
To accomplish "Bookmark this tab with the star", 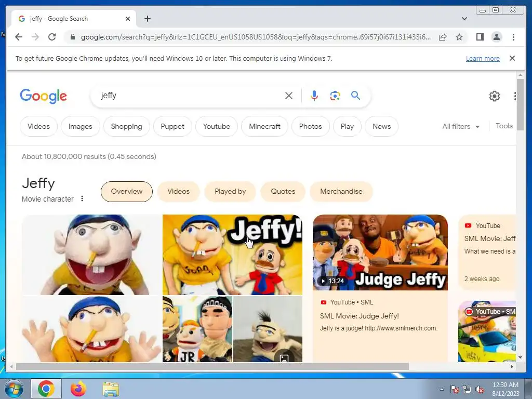I will (459, 37).
